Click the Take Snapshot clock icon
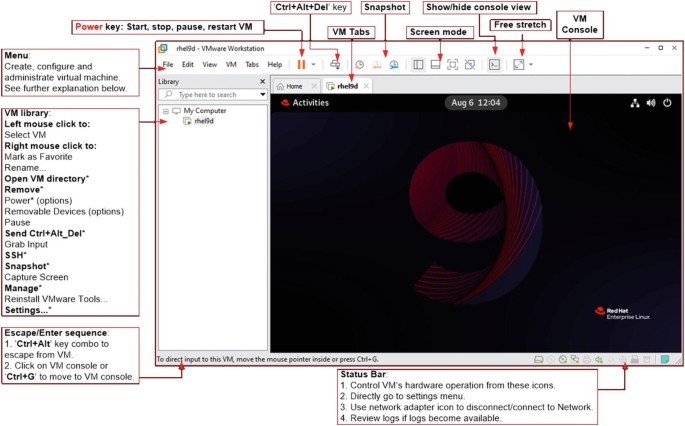685x426 pixels. click(x=359, y=64)
